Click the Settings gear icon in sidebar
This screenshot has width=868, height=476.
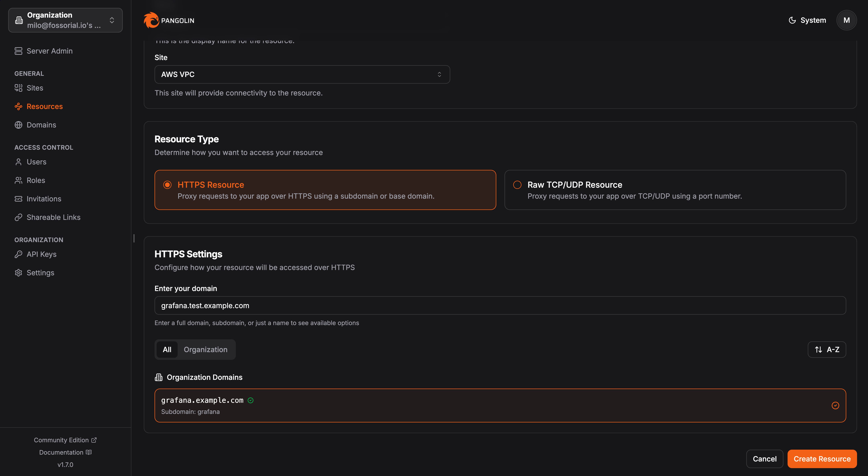[18, 273]
